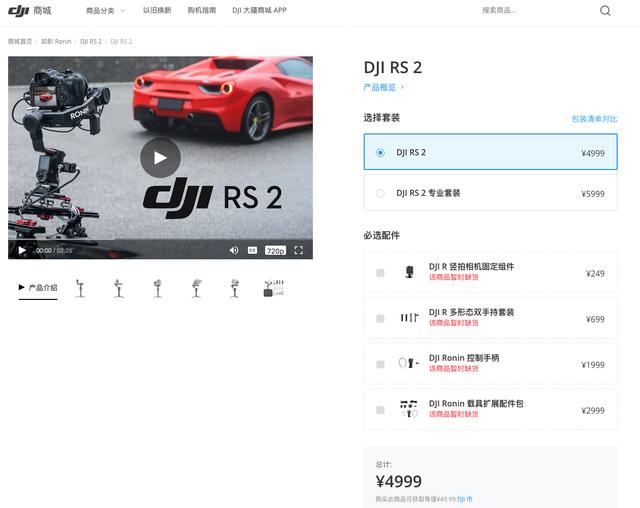
Task: Click the ¥5999 price text
Action: (593, 194)
